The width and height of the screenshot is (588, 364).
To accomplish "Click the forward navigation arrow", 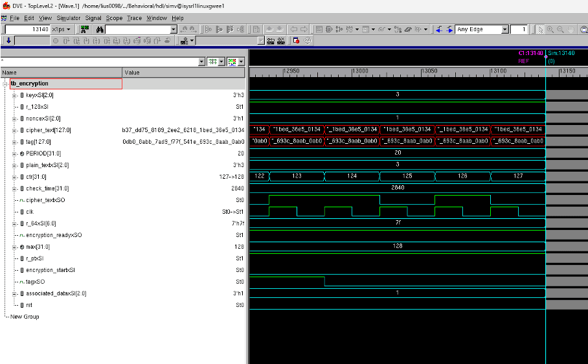I will pos(304,29).
